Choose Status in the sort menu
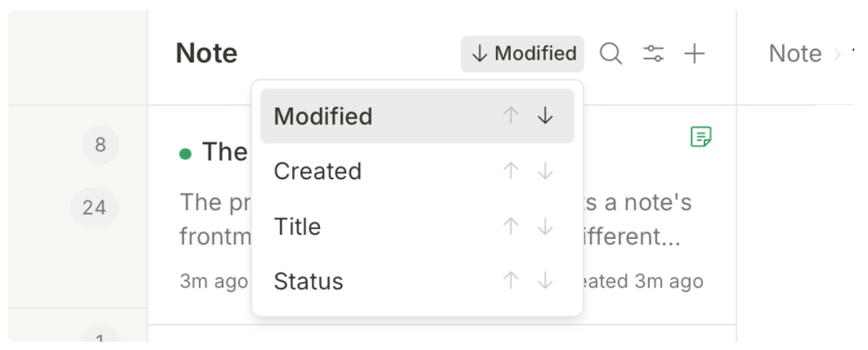Screen dimensions: 868x350 pos(308,281)
